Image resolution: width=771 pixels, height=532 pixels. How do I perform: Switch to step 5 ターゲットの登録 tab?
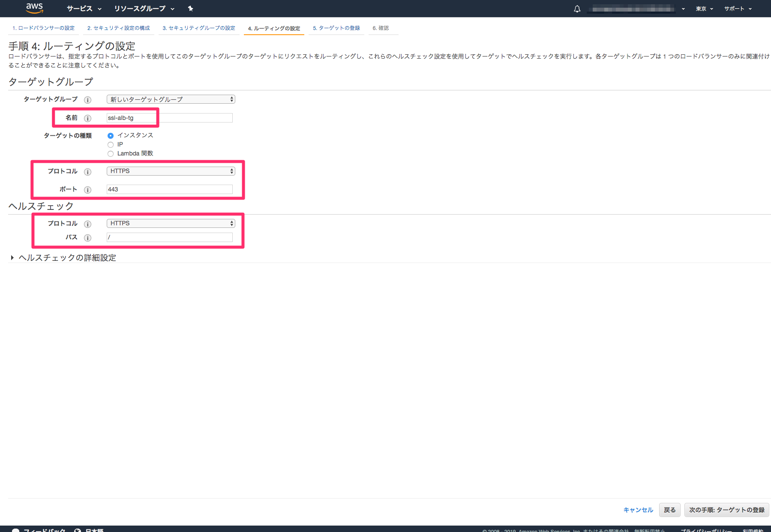336,27
